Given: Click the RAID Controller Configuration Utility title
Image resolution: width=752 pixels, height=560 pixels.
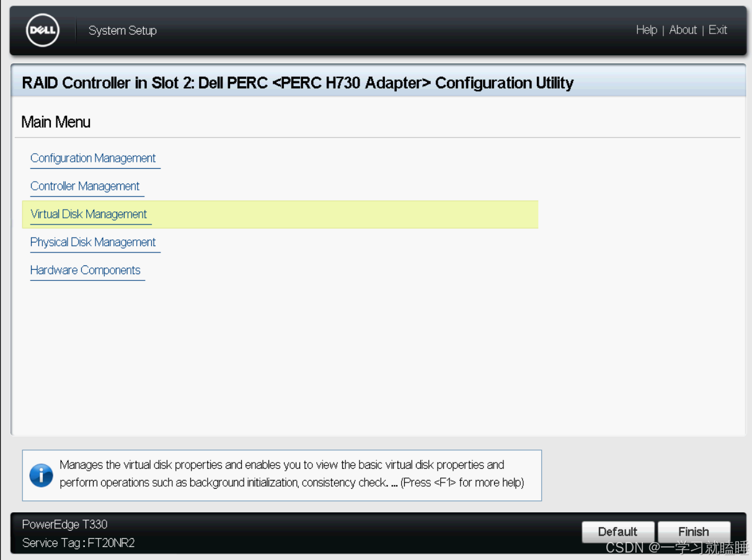Looking at the screenshot, I should [x=298, y=83].
